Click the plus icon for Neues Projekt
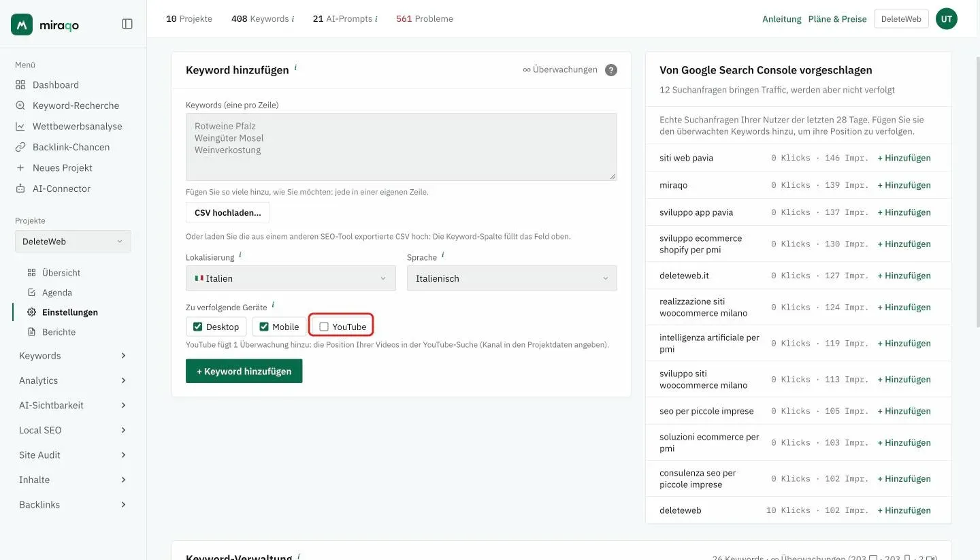The height and width of the screenshot is (560, 980). 20,168
